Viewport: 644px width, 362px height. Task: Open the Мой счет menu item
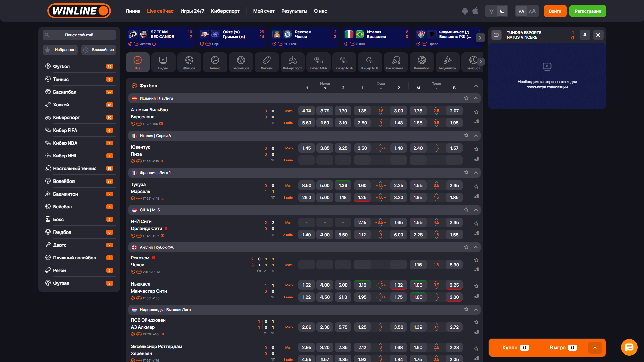click(264, 11)
